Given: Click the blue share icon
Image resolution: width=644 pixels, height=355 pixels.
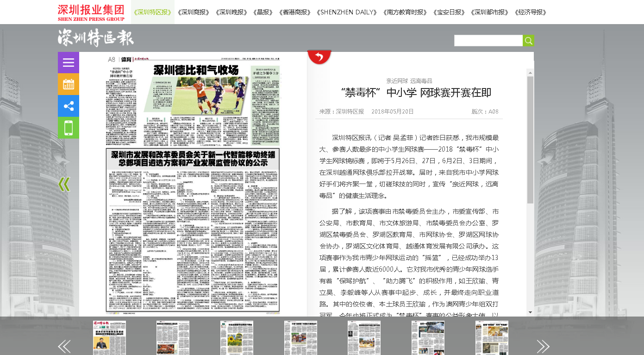Looking at the screenshot, I should 69,106.
